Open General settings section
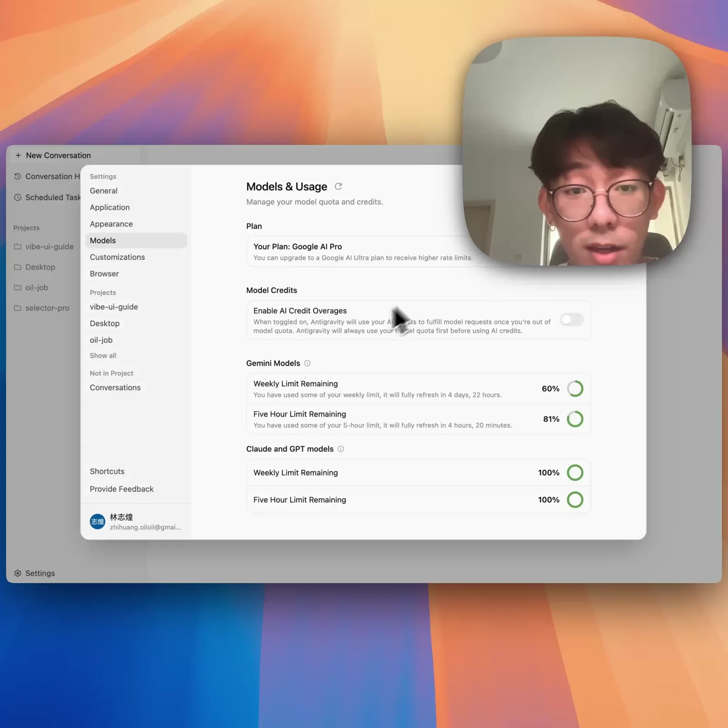This screenshot has height=728, width=728. (136, 191)
